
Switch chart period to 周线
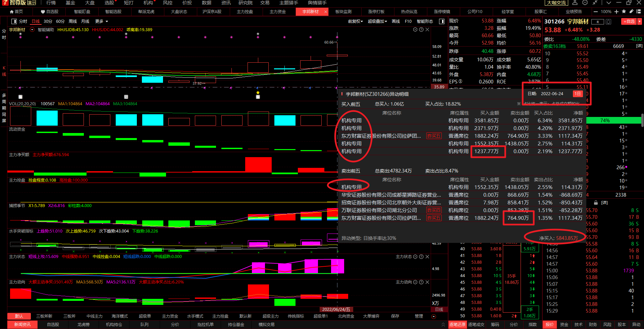tap(73, 21)
